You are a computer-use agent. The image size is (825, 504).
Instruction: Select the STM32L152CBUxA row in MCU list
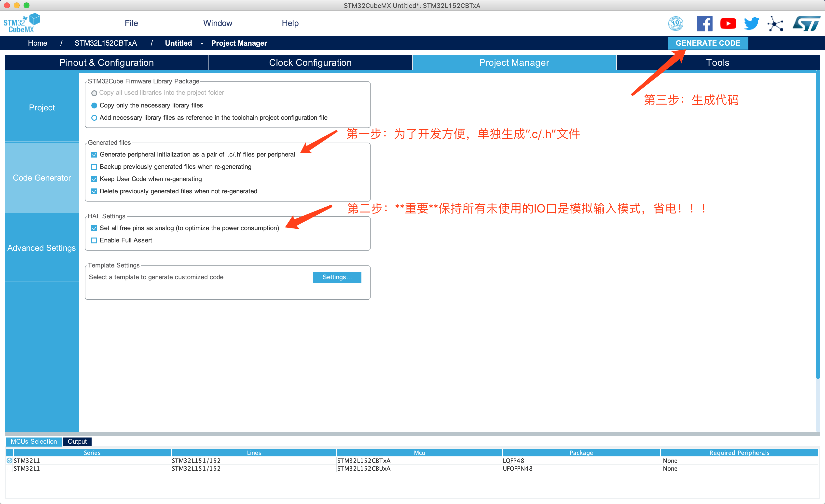tap(363, 468)
